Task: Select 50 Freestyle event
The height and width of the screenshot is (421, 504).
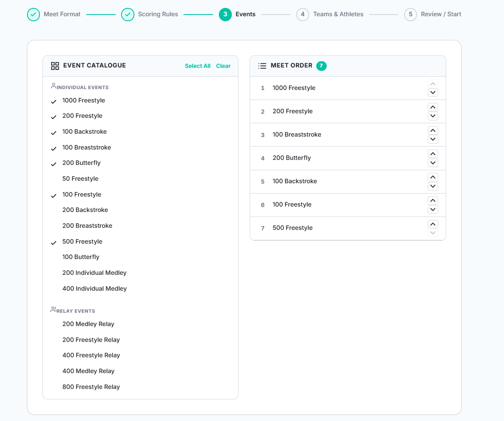Action: [x=80, y=179]
